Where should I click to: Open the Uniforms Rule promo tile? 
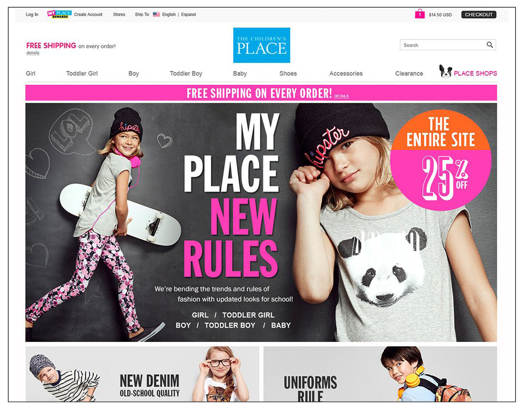[380, 374]
